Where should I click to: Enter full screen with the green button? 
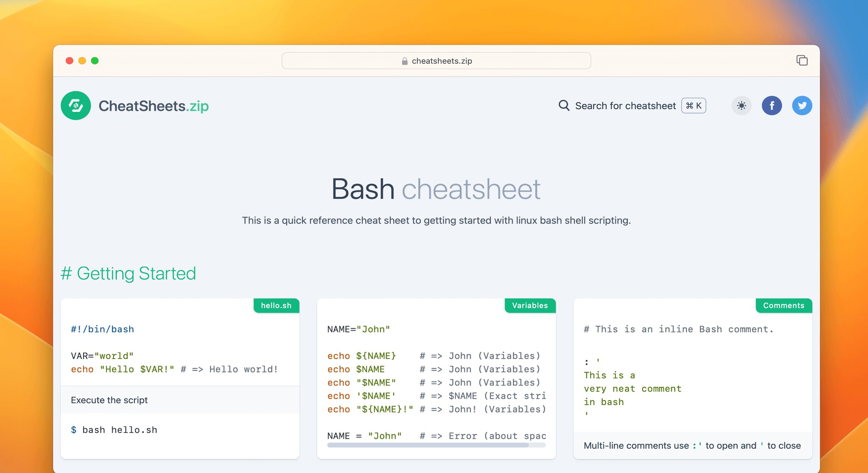[95, 61]
